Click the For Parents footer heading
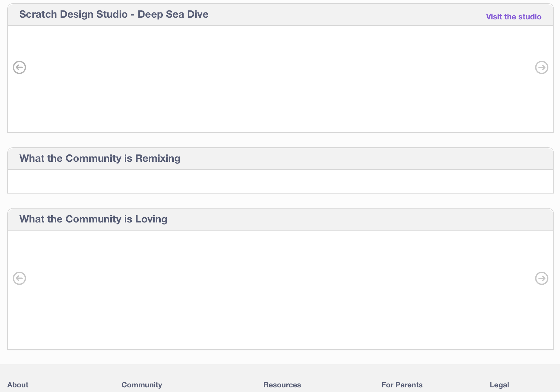This screenshot has width=560, height=392. [402, 385]
